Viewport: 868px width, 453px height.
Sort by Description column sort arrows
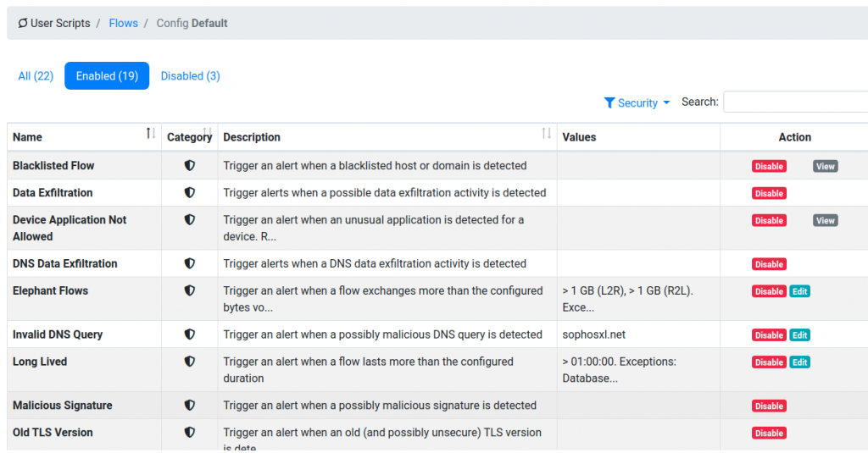click(547, 133)
